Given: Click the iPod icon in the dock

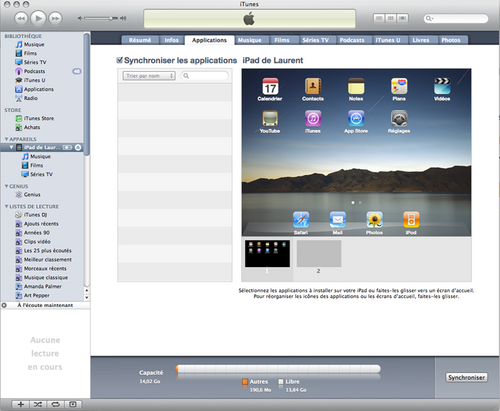Looking at the screenshot, I should click(x=411, y=220).
